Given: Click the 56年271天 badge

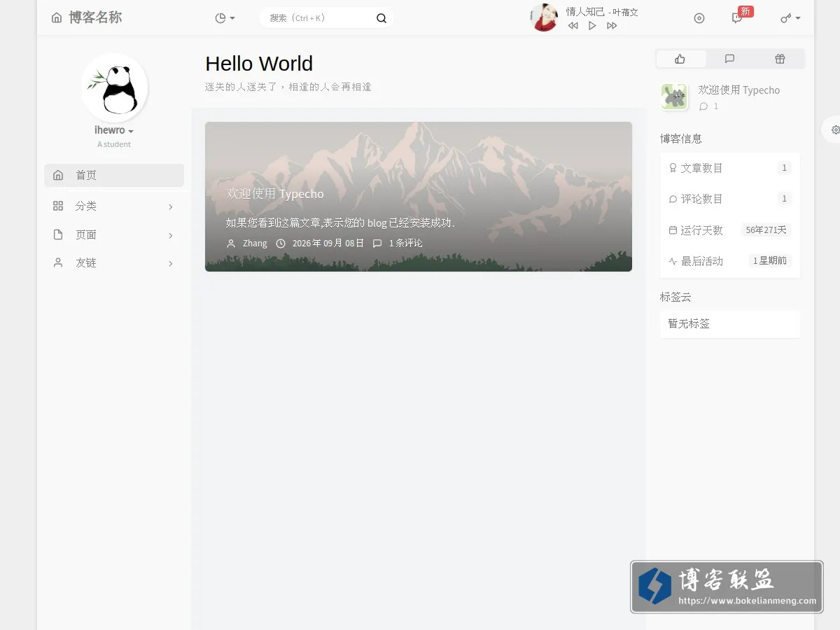Looking at the screenshot, I should [x=766, y=230].
